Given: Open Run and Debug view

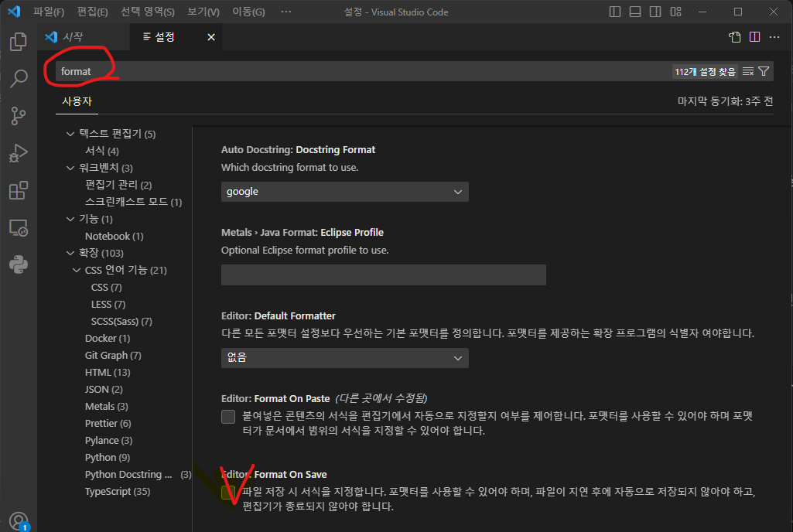Looking at the screenshot, I should coord(19,153).
